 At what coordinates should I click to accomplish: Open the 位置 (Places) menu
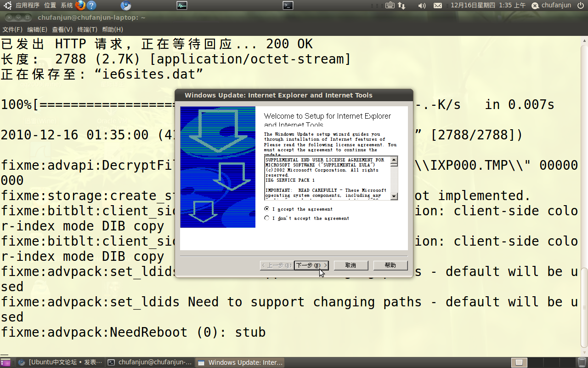point(50,6)
